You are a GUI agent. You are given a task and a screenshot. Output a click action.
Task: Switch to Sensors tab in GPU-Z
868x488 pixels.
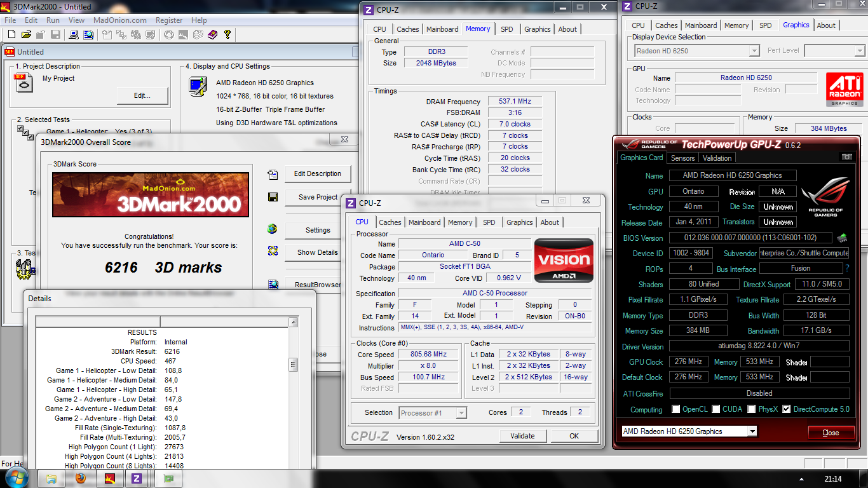point(682,158)
